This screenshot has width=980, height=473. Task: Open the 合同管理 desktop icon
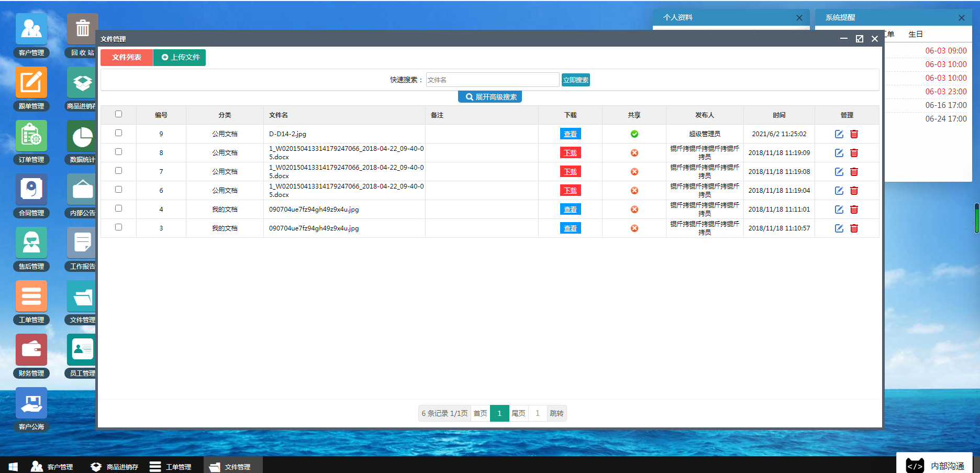pos(31,189)
